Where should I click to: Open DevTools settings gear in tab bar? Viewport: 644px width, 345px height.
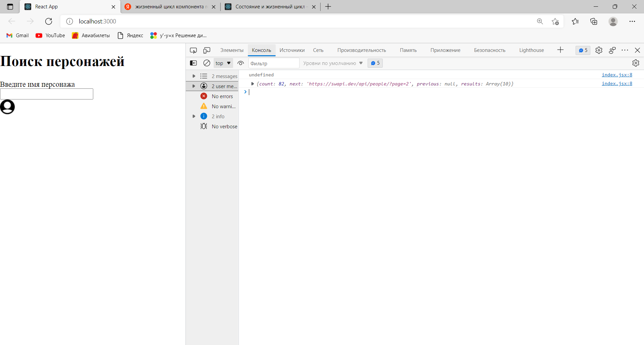point(599,50)
